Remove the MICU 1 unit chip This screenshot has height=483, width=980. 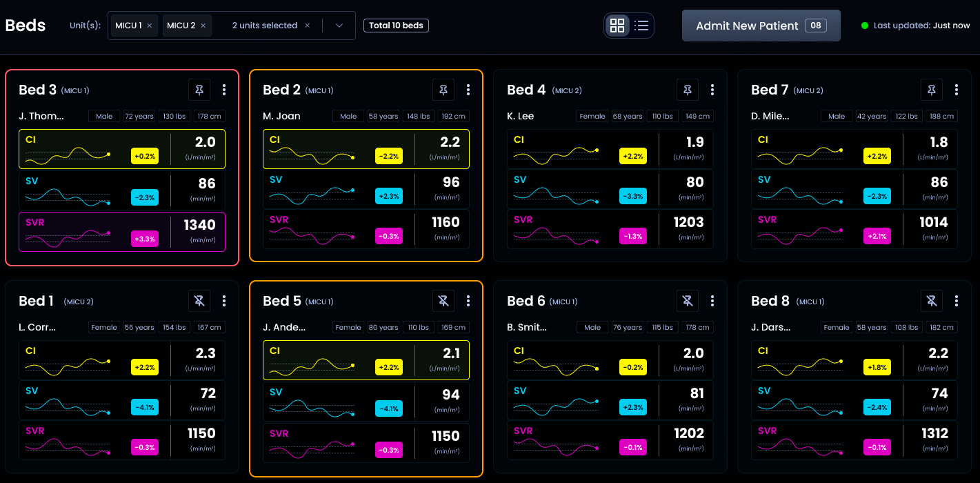[150, 26]
